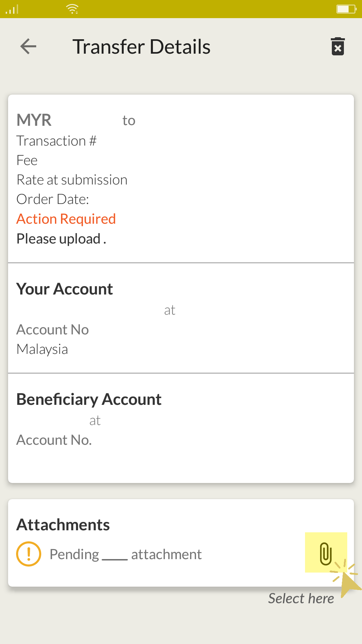Tap the Transfer Details title

pyautogui.click(x=141, y=47)
